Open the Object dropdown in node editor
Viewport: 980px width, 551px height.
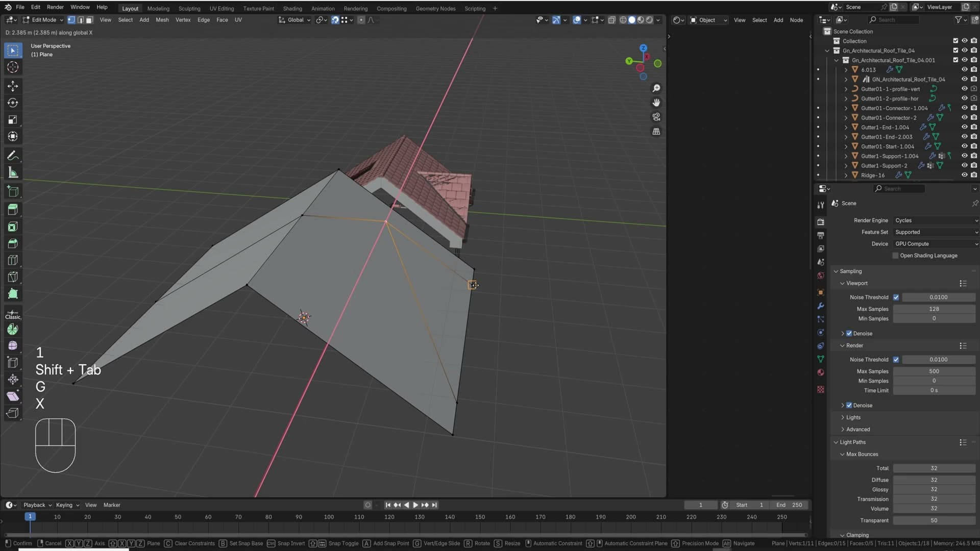tap(708, 20)
